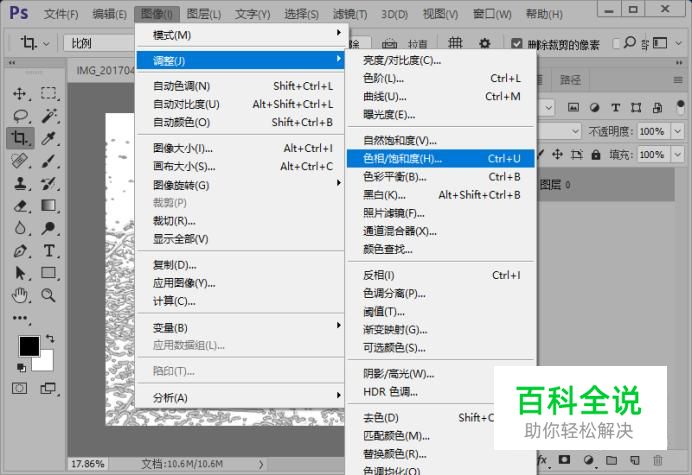The width and height of the screenshot is (692, 475).
Task: Create a new layer
Action: pos(635,460)
